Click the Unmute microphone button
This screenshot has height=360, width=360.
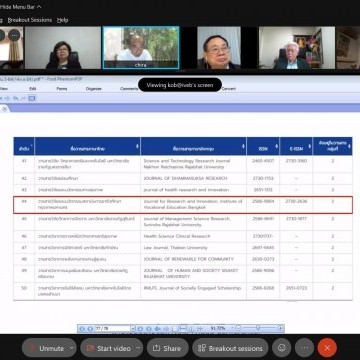[46, 348]
